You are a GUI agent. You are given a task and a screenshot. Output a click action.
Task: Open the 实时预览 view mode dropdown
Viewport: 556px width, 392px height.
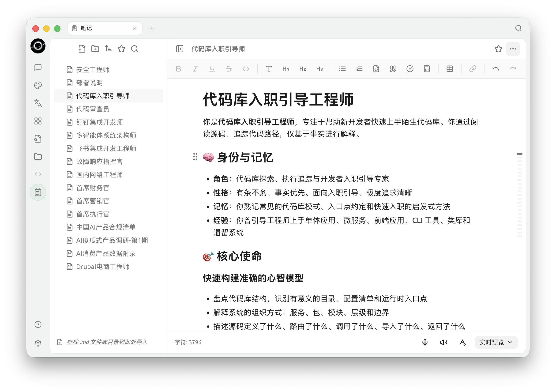tap(496, 342)
